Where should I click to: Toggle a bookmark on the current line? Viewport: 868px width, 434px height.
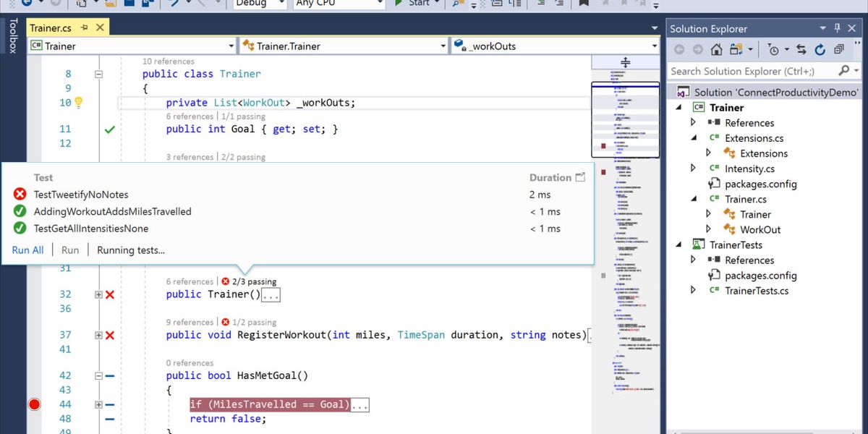584,4
